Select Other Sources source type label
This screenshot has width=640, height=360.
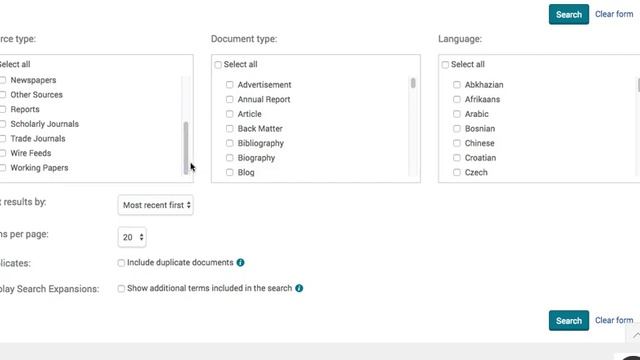[x=36, y=95]
